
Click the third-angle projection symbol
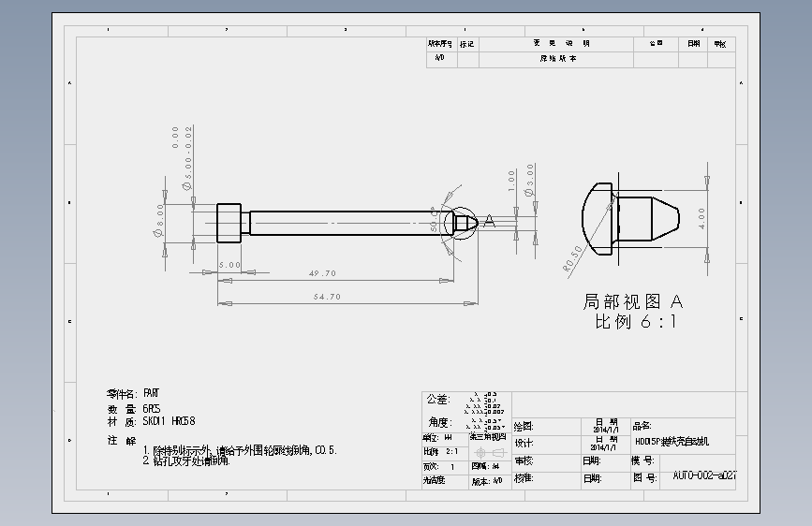pos(490,452)
